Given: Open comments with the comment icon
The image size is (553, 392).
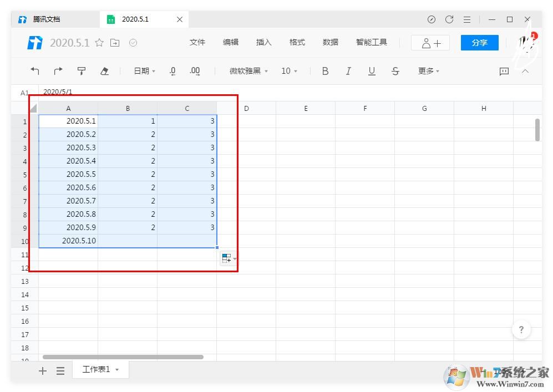Looking at the screenshot, I should (503, 71).
